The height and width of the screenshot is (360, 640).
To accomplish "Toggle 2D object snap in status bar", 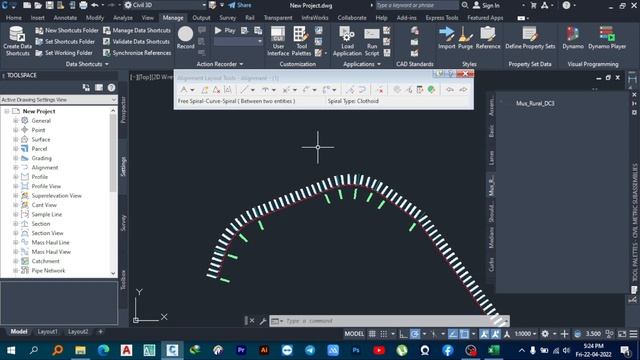I will pos(464,334).
